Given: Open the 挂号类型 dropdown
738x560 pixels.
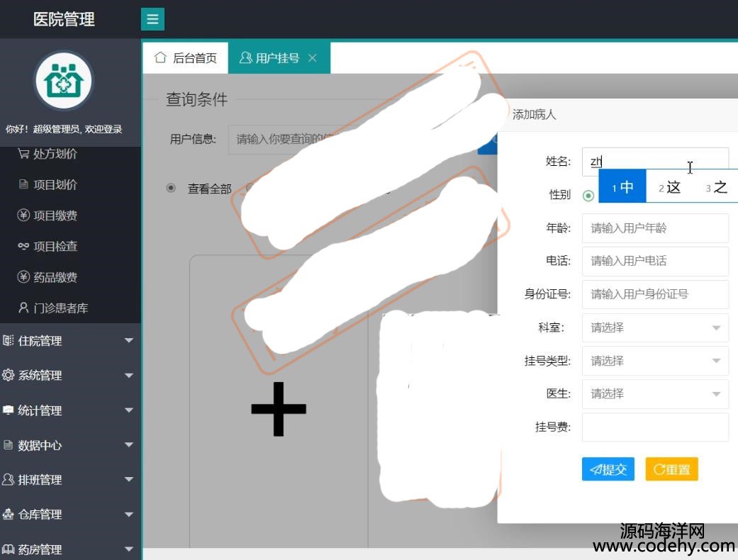Looking at the screenshot, I should 654,361.
